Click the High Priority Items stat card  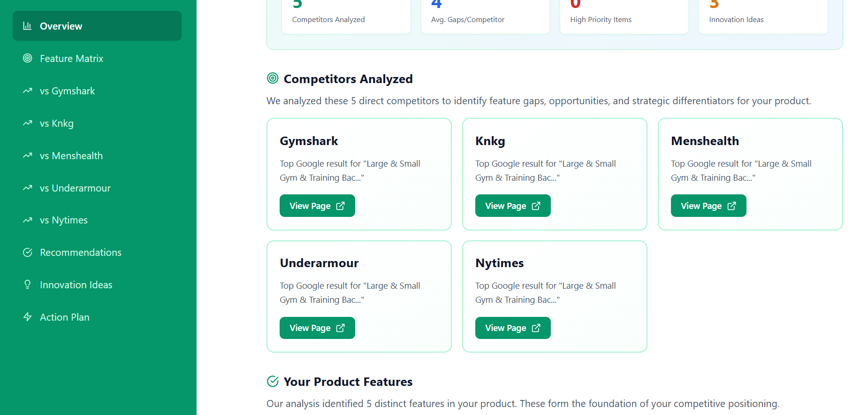[624, 12]
